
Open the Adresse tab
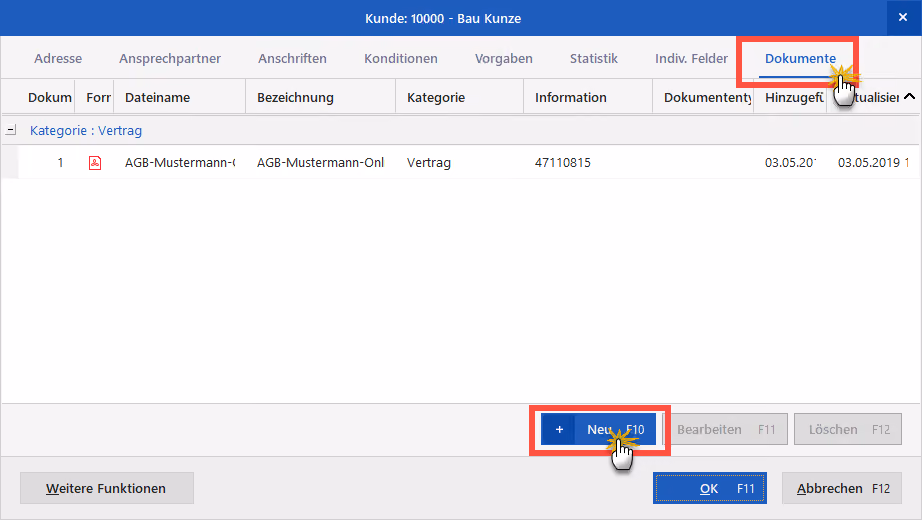click(58, 58)
